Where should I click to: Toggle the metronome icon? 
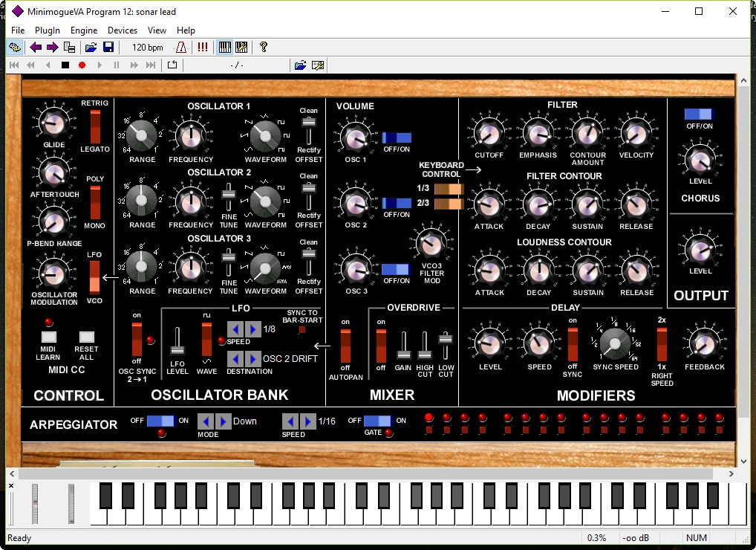pos(181,48)
